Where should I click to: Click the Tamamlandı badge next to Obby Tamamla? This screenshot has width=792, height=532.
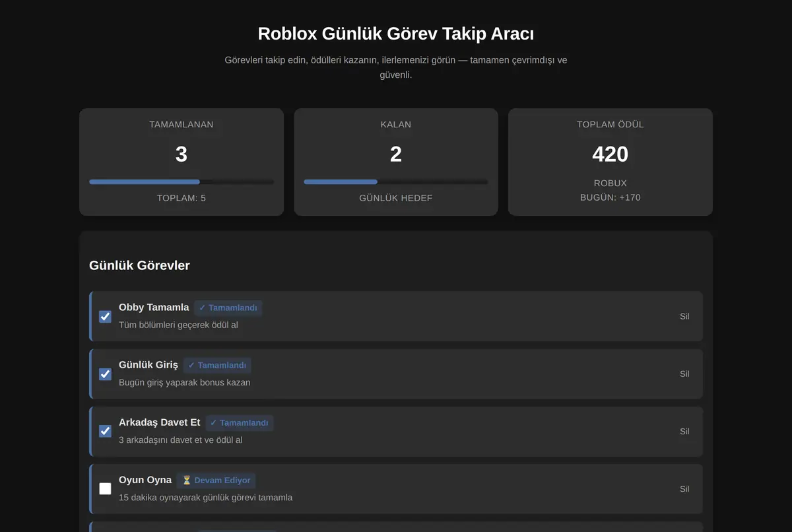click(x=228, y=308)
